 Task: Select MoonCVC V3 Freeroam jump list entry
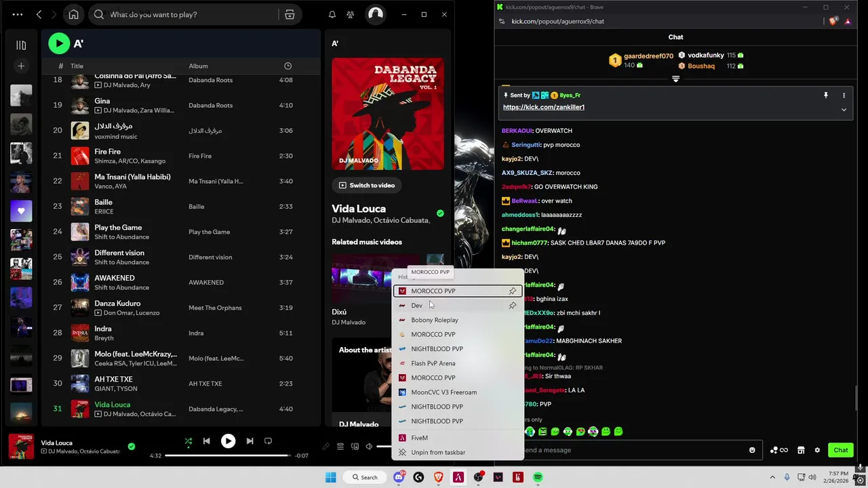pos(458,392)
